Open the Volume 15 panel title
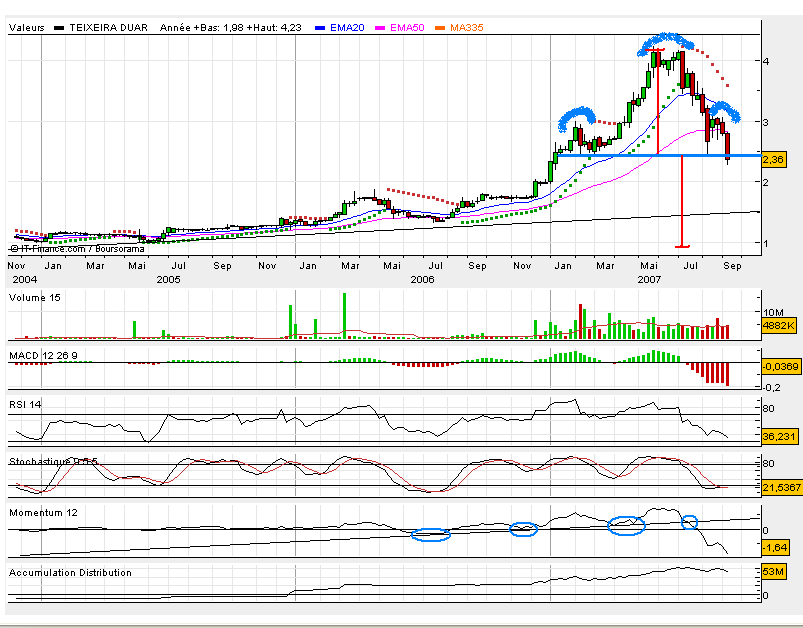This screenshot has height=628, width=803. coord(35,297)
